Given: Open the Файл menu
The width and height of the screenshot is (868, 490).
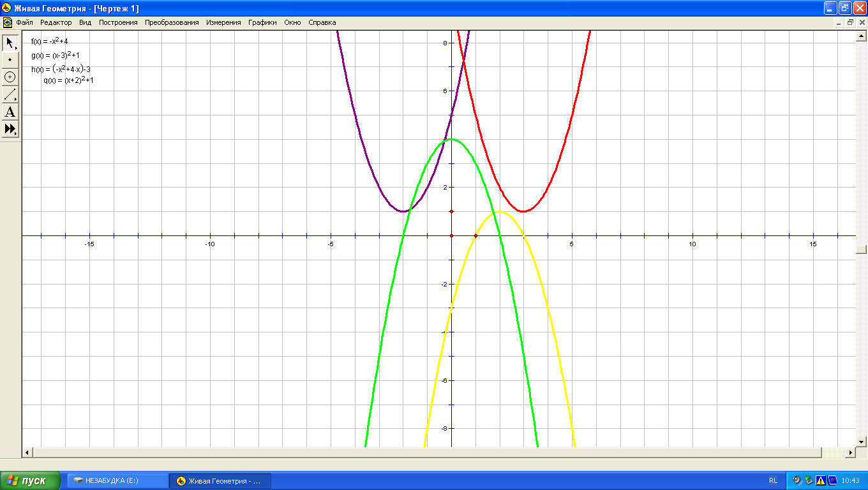Looking at the screenshot, I should (x=25, y=22).
